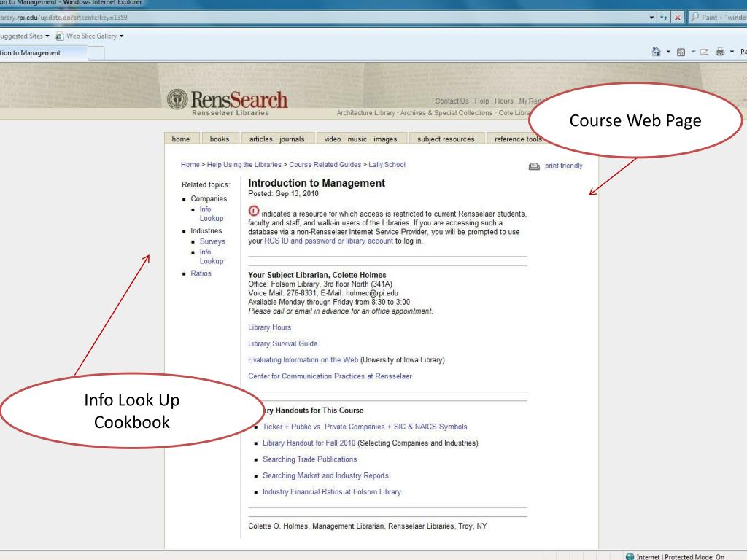Click the red stop loading icon
Image resolution: width=747 pixels, height=560 pixels.
point(678,17)
